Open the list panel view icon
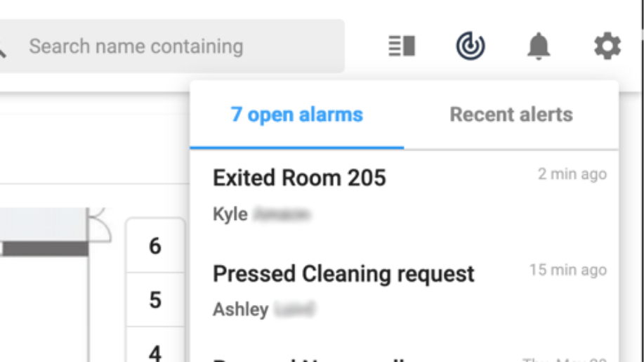This screenshot has width=644, height=362. pos(402,46)
